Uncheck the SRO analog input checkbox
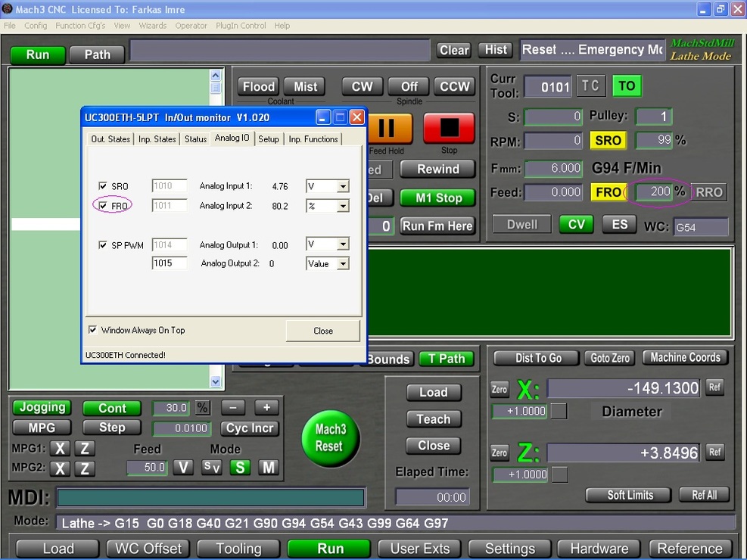Screen dimensions: 747x560 (x=102, y=185)
